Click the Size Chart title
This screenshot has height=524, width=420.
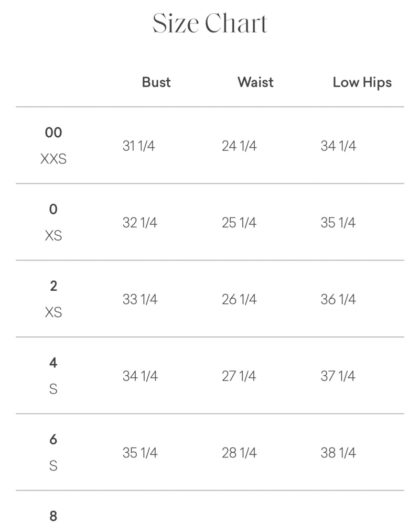tap(210, 24)
